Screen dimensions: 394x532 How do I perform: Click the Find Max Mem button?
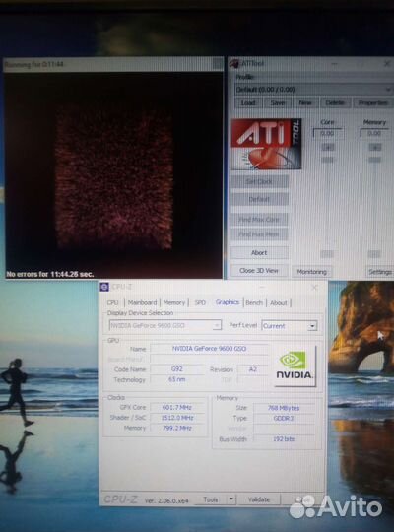259,234
